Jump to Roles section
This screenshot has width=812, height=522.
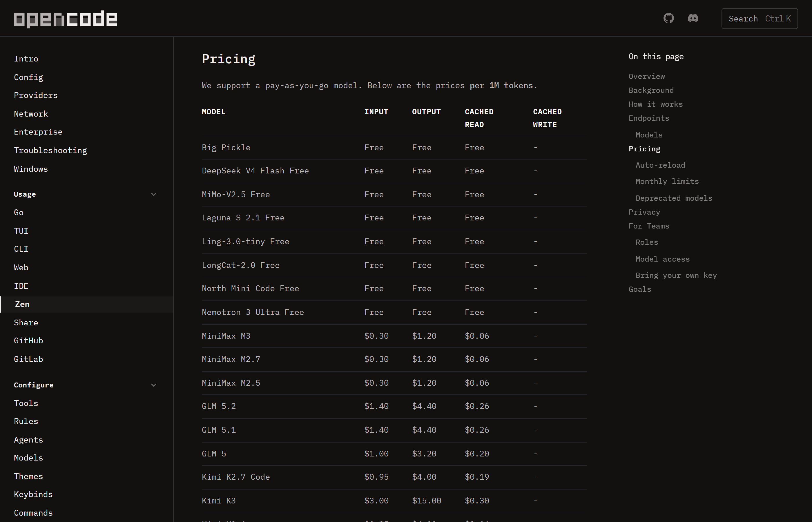click(647, 242)
